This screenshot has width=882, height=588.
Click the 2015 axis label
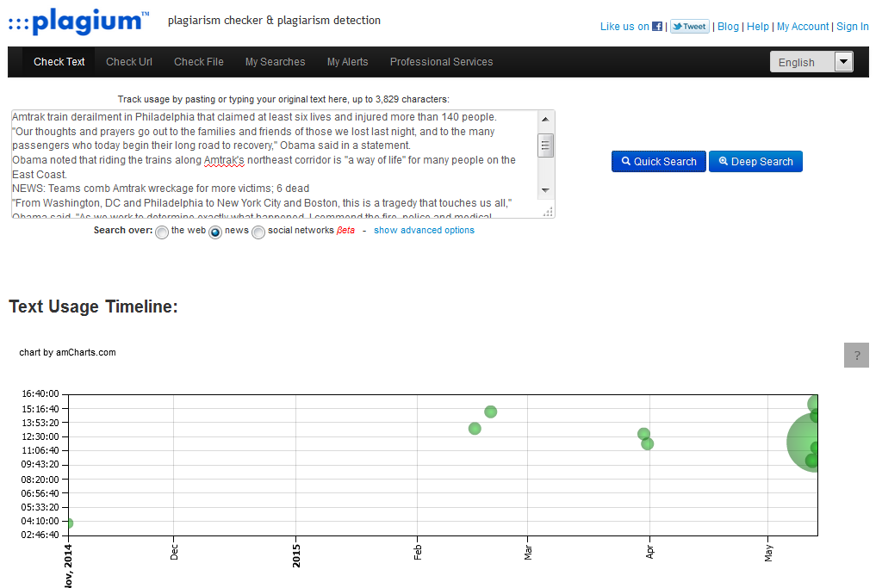tap(296, 556)
